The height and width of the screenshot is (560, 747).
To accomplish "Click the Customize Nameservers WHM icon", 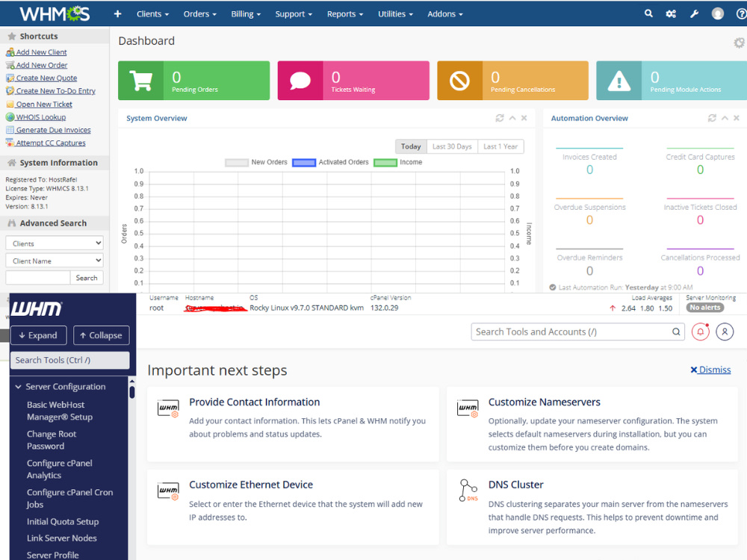I will 468,408.
